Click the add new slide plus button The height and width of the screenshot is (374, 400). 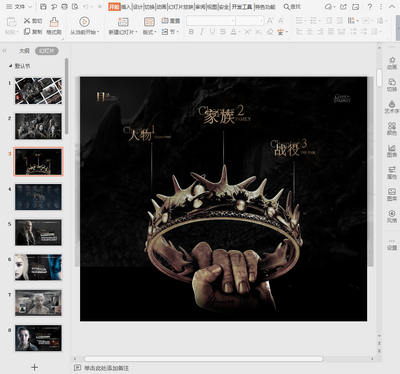tap(34, 367)
